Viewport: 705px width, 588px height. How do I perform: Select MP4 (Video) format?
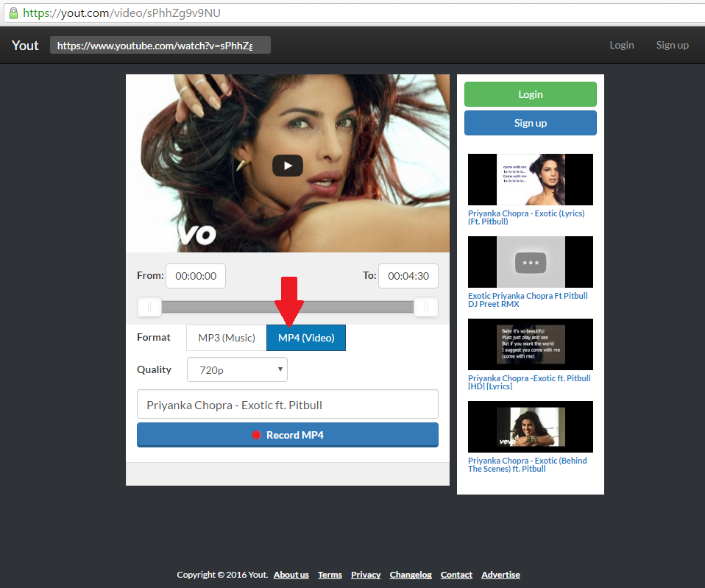(306, 338)
